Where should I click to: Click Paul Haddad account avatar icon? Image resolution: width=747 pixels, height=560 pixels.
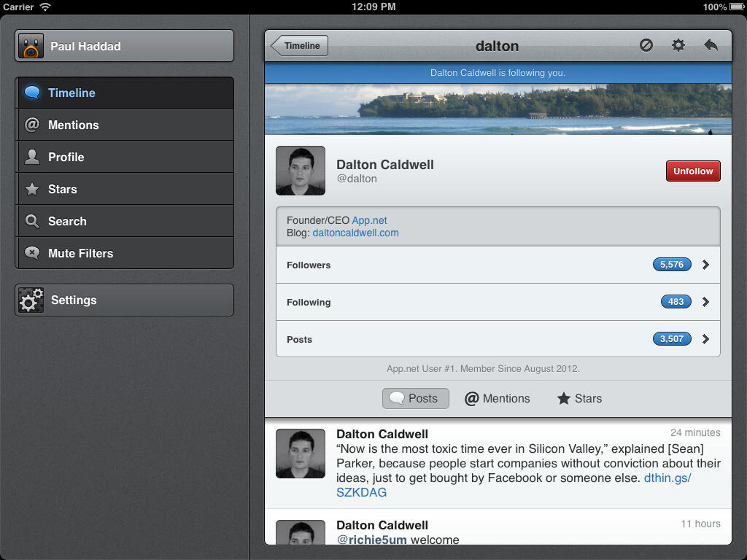31,46
